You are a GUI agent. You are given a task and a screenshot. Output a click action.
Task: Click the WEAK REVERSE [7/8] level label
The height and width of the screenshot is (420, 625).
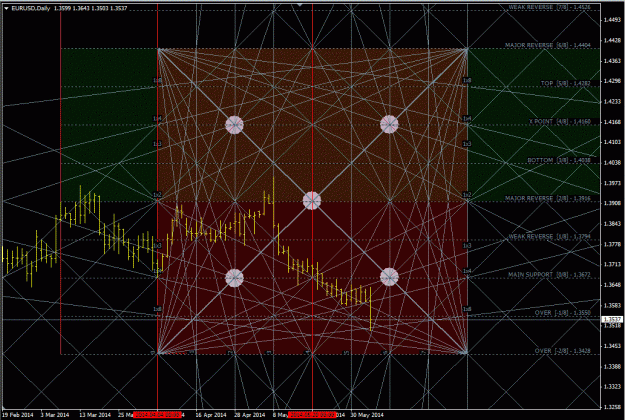pos(549,7)
